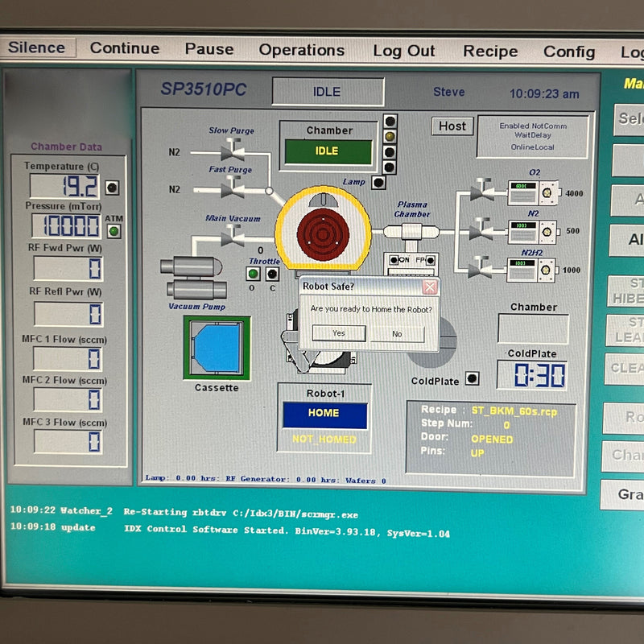Open the Config menu

(569, 51)
